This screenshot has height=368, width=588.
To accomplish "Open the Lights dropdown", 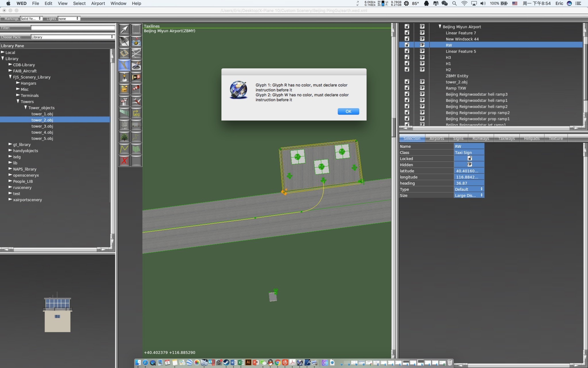I will 69,19.
